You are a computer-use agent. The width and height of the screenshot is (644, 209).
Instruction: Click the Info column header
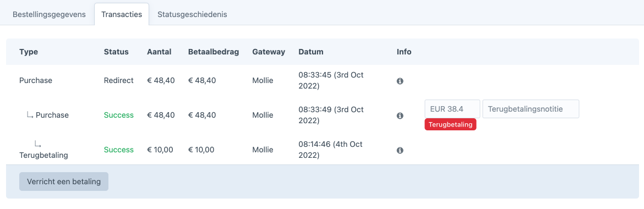404,52
